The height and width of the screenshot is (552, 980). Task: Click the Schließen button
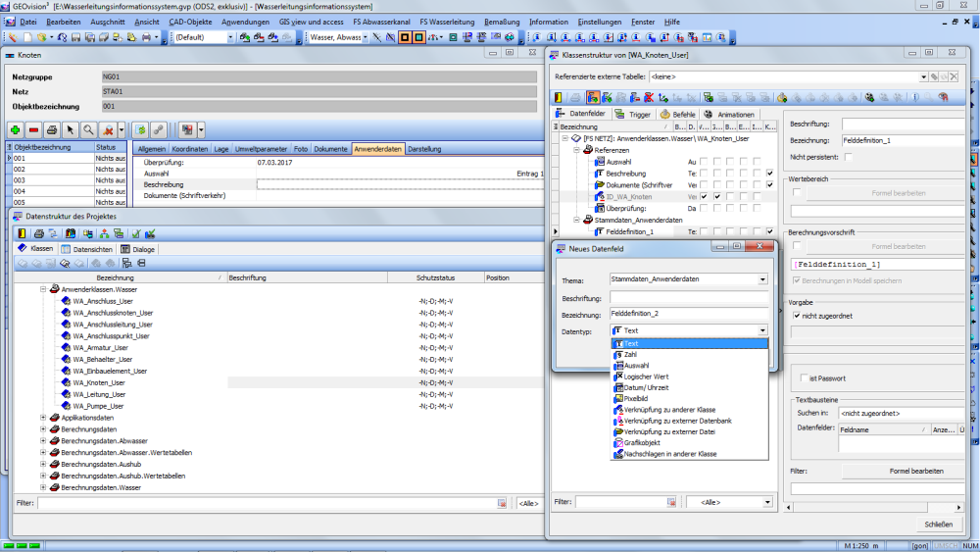[938, 524]
